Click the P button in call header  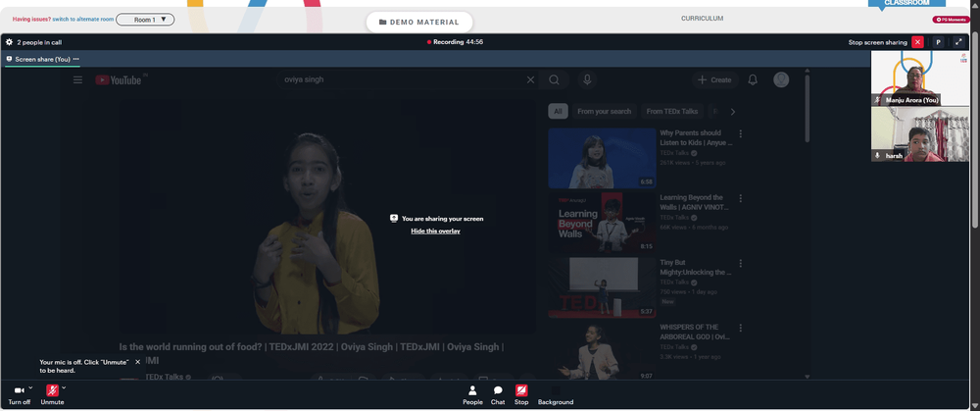pyautogui.click(x=938, y=42)
